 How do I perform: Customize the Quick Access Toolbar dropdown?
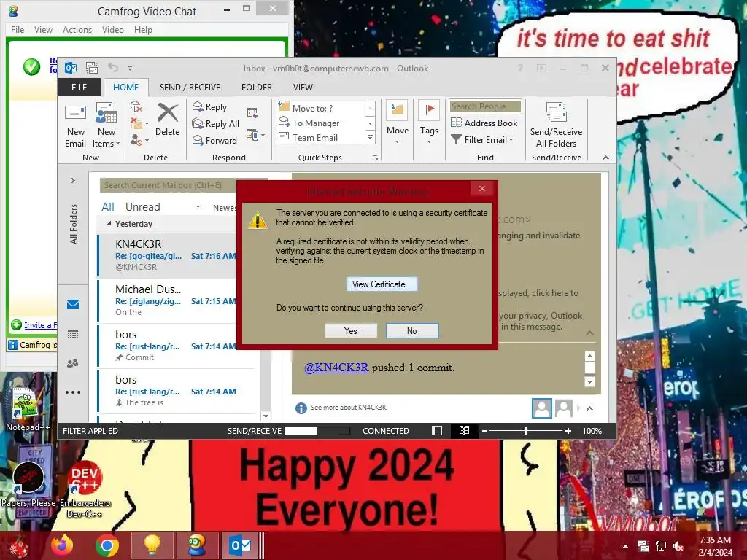coord(130,69)
